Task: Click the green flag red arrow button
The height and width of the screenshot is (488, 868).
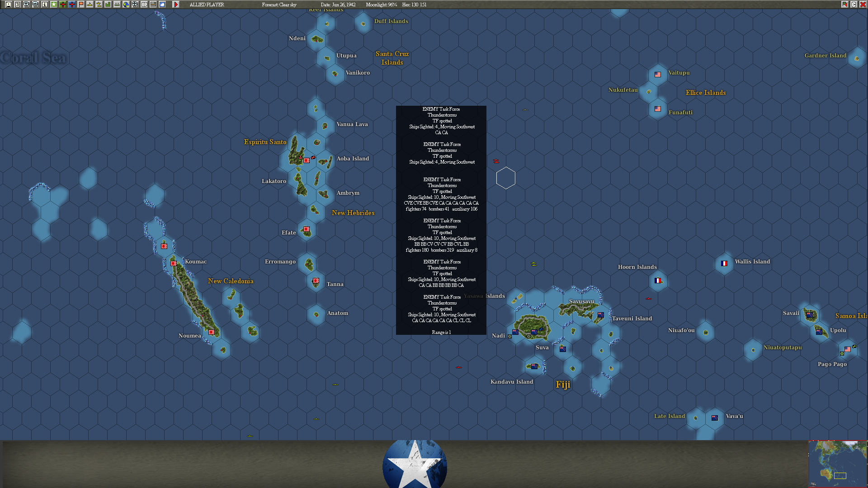Action: click(844, 5)
